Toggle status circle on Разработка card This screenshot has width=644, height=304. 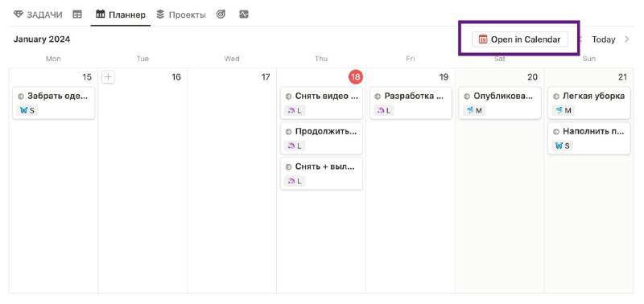[378, 97]
